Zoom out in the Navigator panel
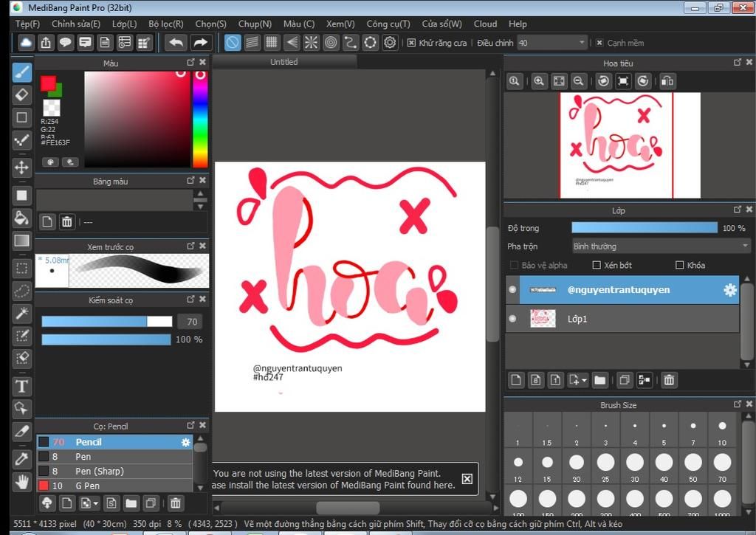Viewport: 756px width, 535px height. click(579, 81)
